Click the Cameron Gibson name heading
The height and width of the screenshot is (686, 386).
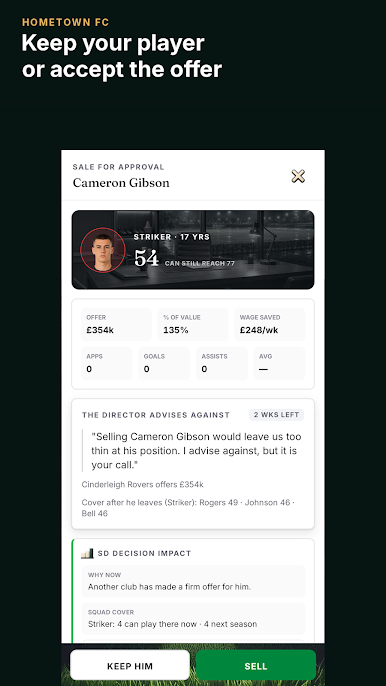point(121,183)
